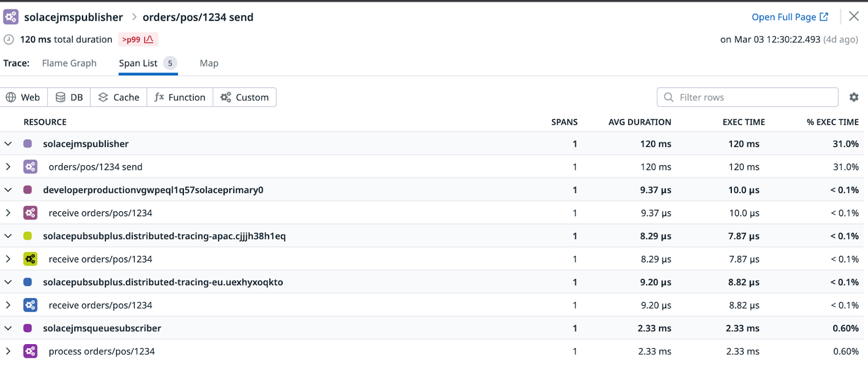The width and height of the screenshot is (868, 373).
Task: Click the blue receive span icon
Action: (30, 305)
